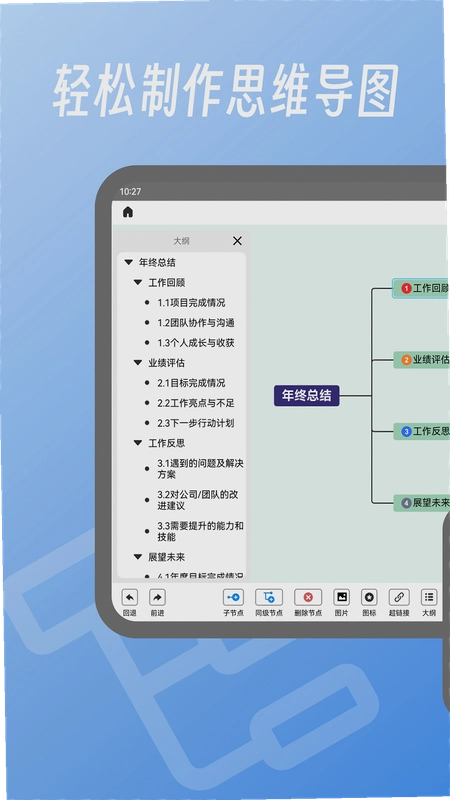Select outline item 3.2对公司/团队的改进建议

coord(198,500)
